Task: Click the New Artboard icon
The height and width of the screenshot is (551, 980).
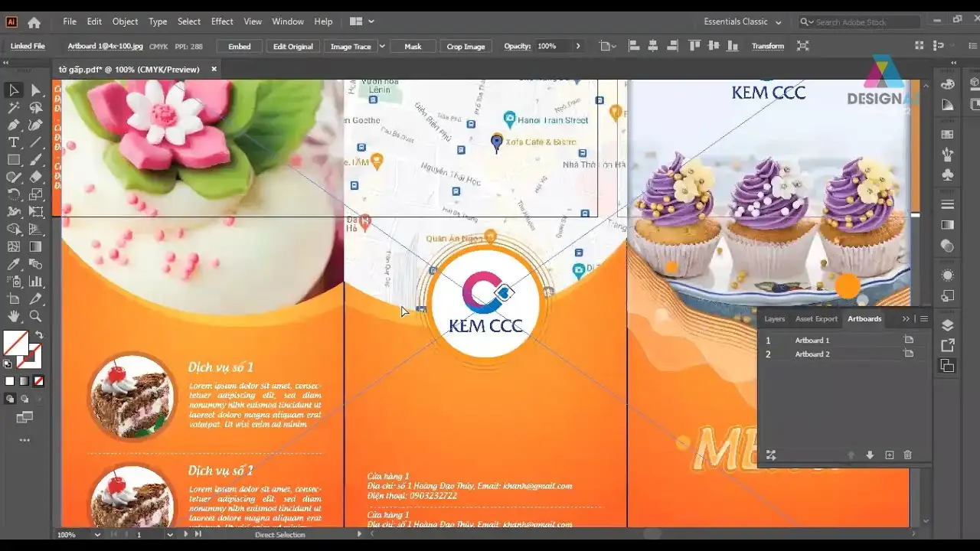Action: [889, 455]
